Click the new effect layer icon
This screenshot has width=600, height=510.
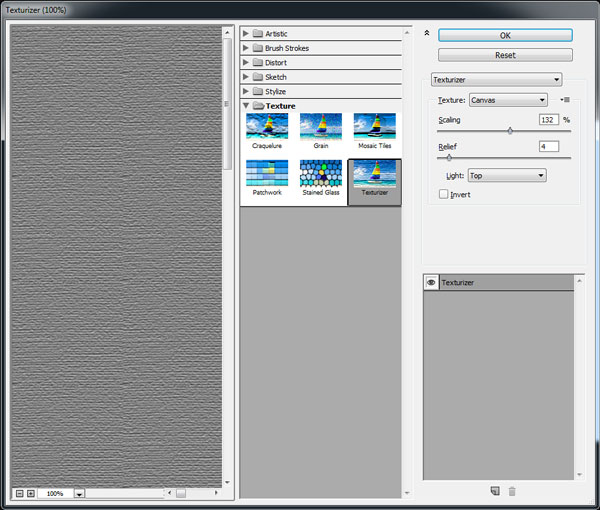pyautogui.click(x=495, y=491)
